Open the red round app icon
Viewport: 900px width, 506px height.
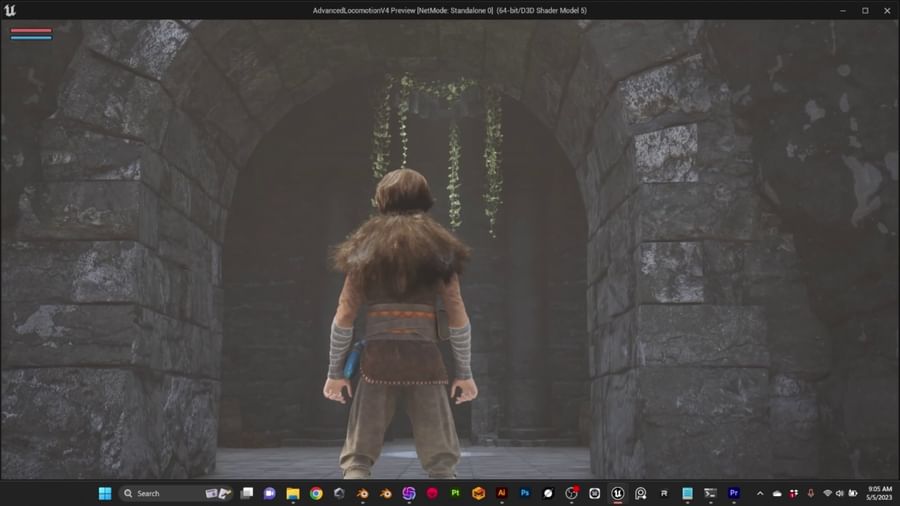(x=432, y=493)
